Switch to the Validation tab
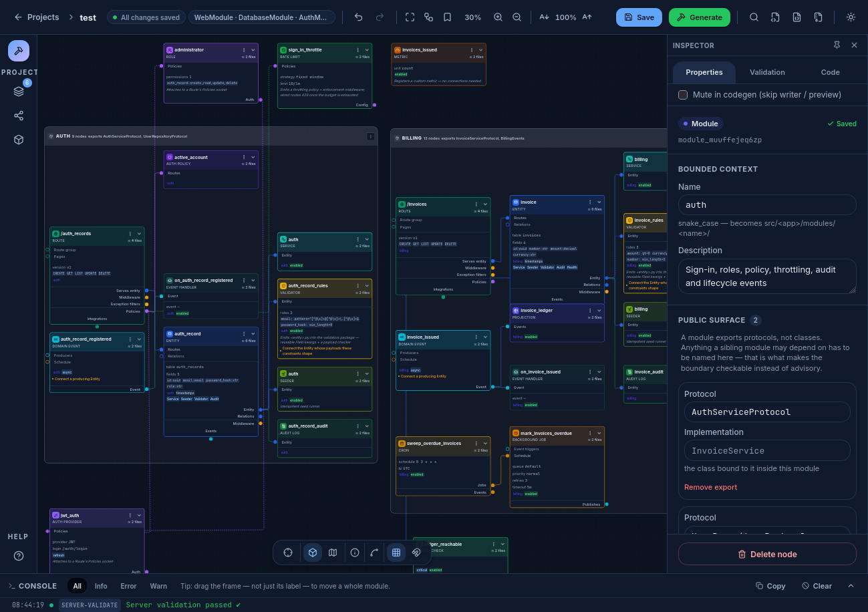The width and height of the screenshot is (868, 612). coord(767,72)
